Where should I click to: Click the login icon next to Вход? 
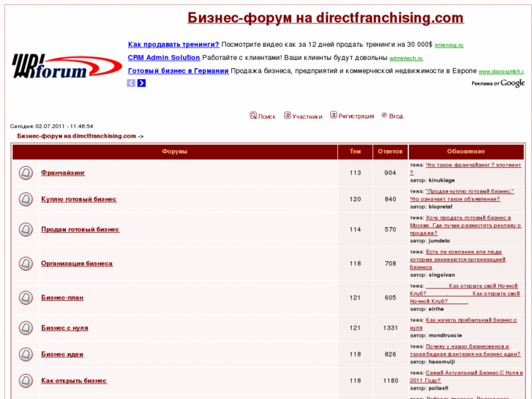384,115
